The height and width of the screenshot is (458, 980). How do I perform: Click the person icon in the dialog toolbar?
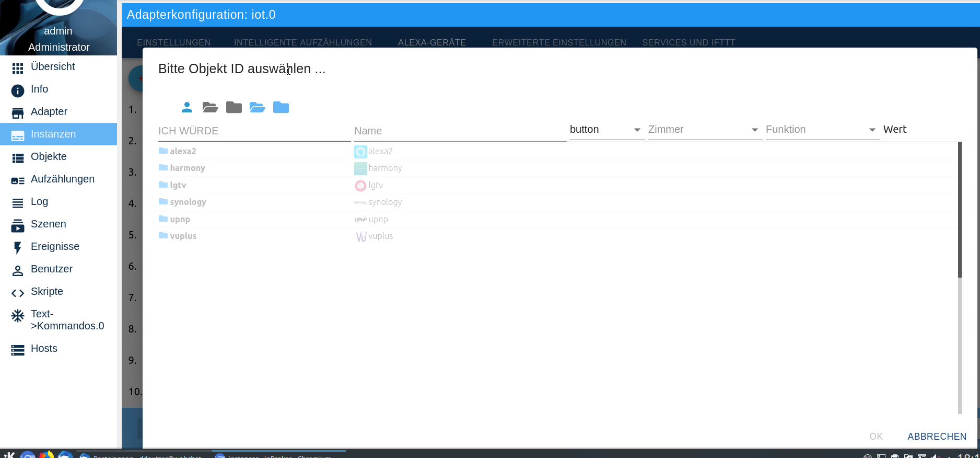pos(187,107)
